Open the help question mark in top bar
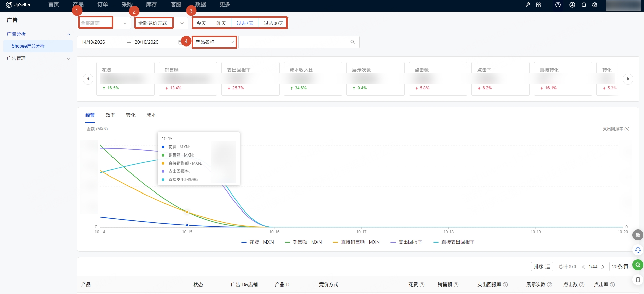Image resolution: width=644 pixels, height=294 pixels. pyautogui.click(x=558, y=5)
